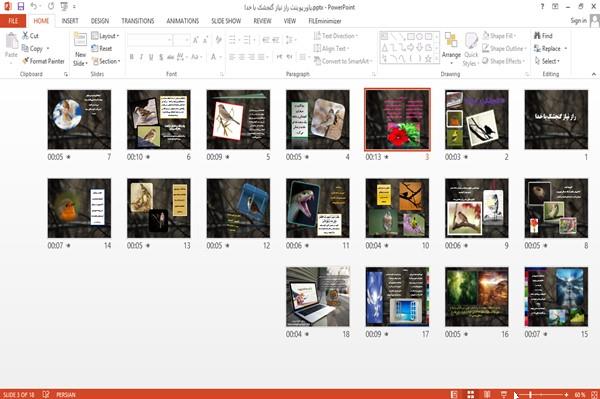Select slide 14 robin thumbnail
This screenshot has height=399, width=600.
79,208
